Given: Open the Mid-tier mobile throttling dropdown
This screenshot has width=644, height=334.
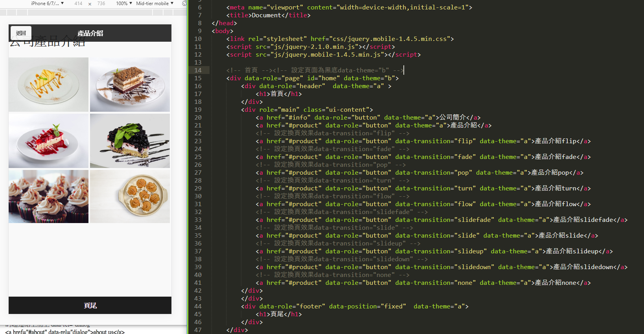Looking at the screenshot, I should pyautogui.click(x=155, y=3).
